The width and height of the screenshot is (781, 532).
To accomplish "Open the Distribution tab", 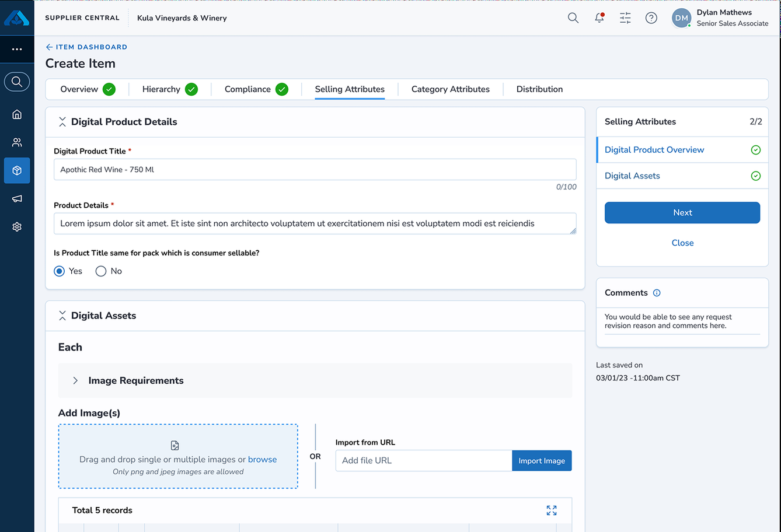I will tap(540, 89).
